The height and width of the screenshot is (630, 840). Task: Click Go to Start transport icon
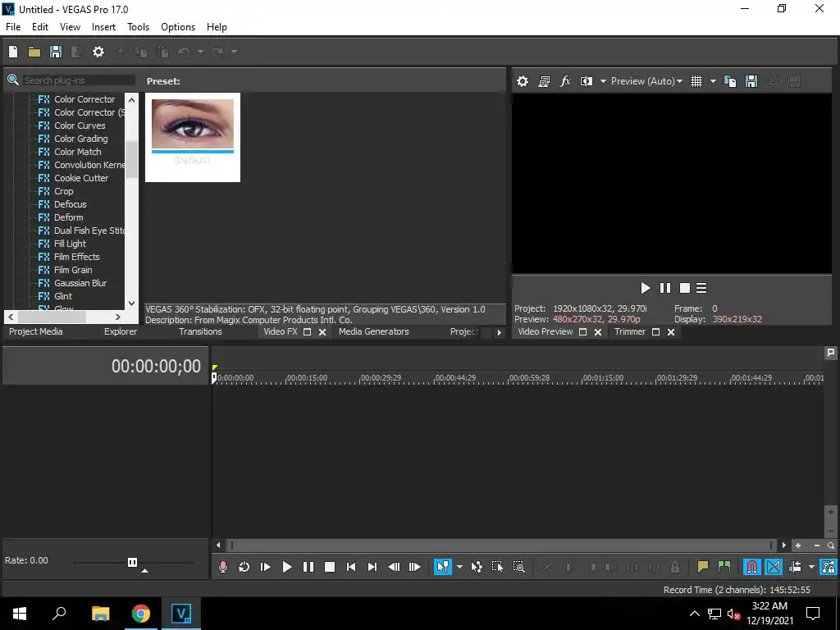coord(351,567)
